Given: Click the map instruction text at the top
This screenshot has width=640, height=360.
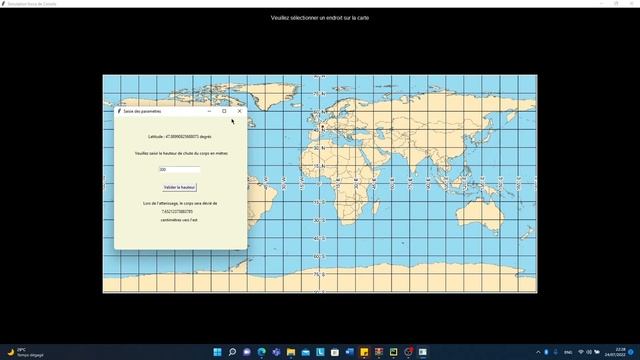Looking at the screenshot, I should click(x=320, y=18).
